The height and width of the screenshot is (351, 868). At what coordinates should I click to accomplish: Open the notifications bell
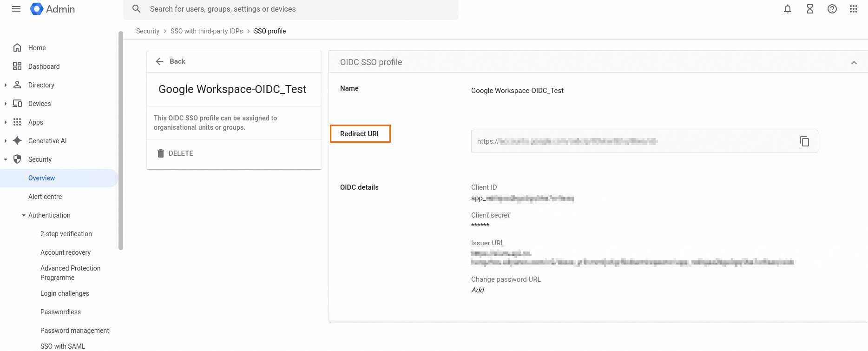coord(788,9)
